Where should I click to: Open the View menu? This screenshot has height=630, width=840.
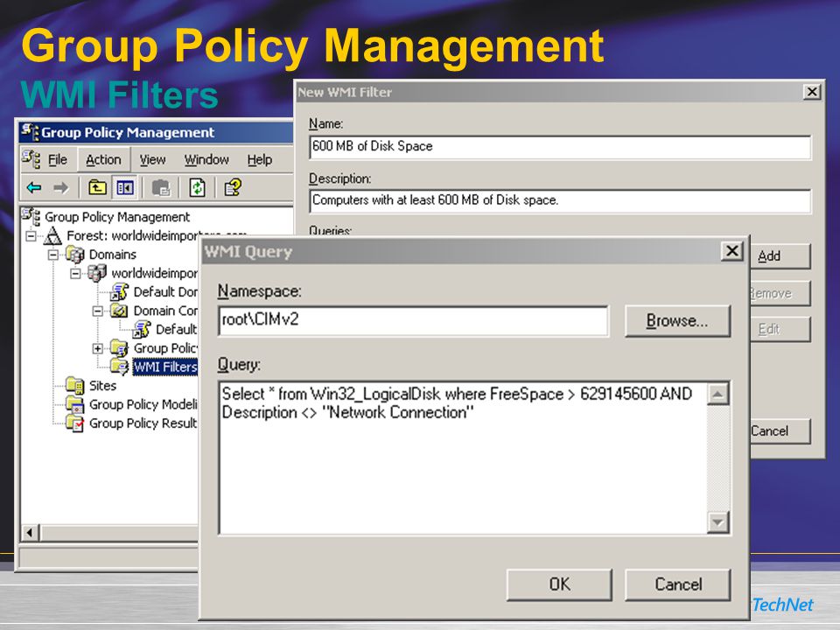click(152, 159)
